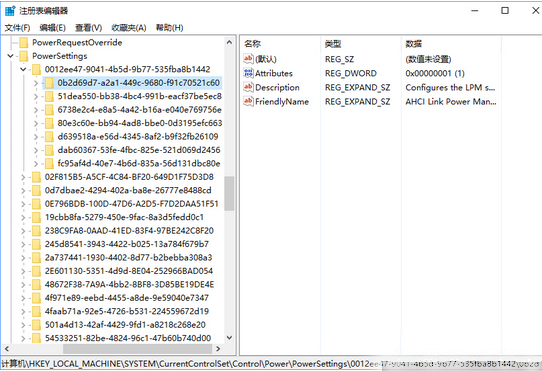Click the tree pane vertical scrollbar thumb
The height and width of the screenshot is (371, 542).
pyautogui.click(x=229, y=193)
